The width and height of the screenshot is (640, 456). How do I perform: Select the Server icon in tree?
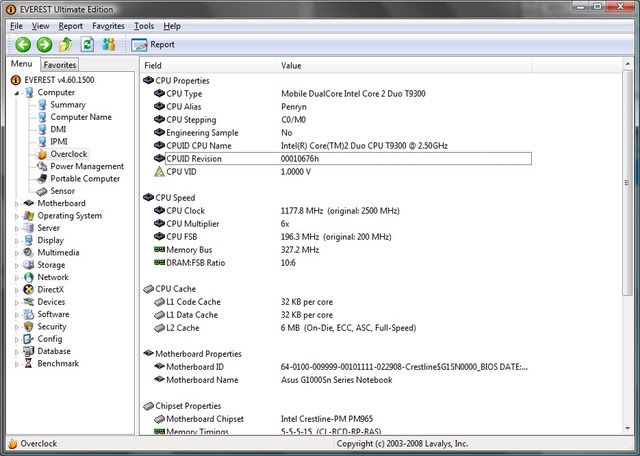[29, 228]
